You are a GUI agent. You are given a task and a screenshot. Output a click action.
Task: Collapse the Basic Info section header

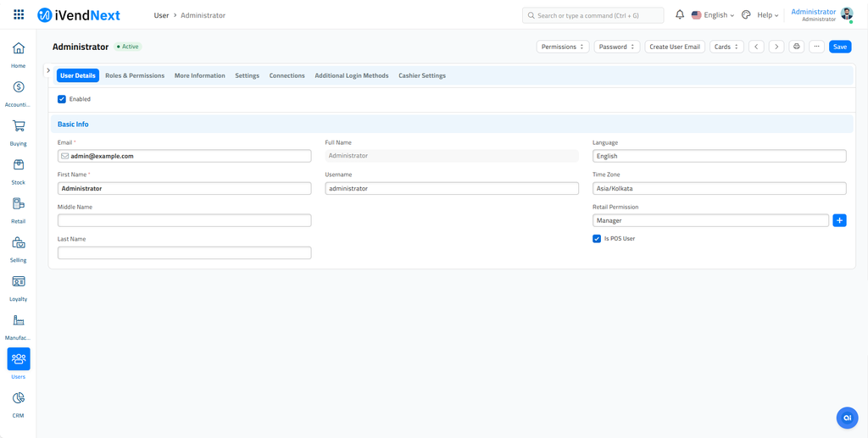pos(452,125)
